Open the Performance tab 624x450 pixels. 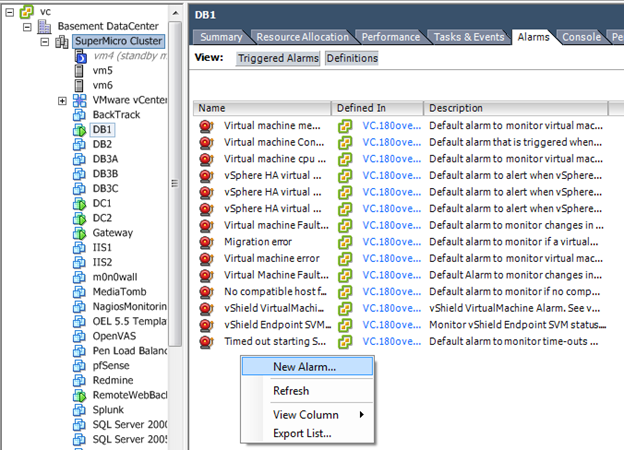pyautogui.click(x=390, y=37)
